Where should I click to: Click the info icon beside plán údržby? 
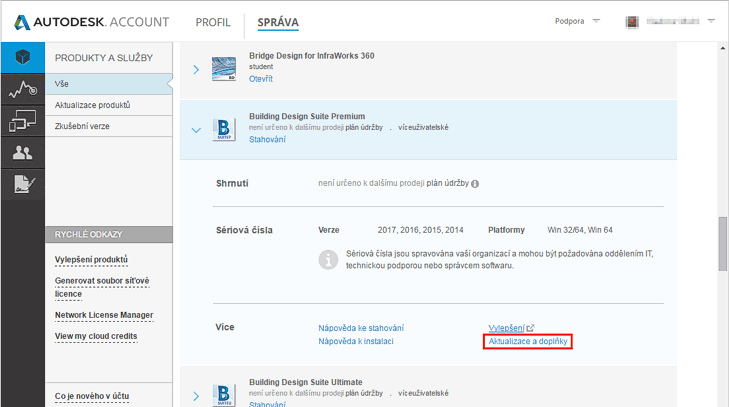[x=475, y=184]
